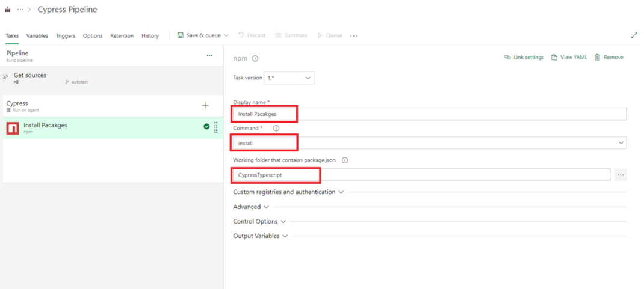Show Working folder info tooltip
The width and height of the screenshot is (644, 289).
coord(345,160)
